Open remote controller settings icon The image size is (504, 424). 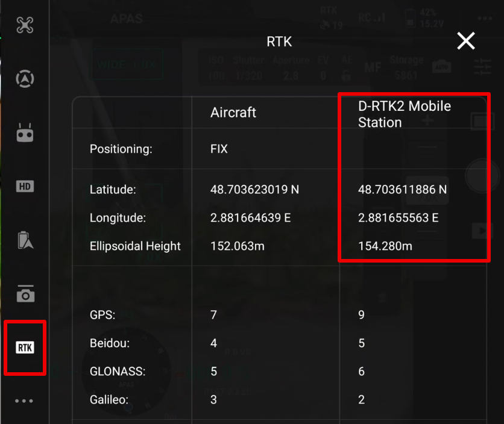click(24, 131)
